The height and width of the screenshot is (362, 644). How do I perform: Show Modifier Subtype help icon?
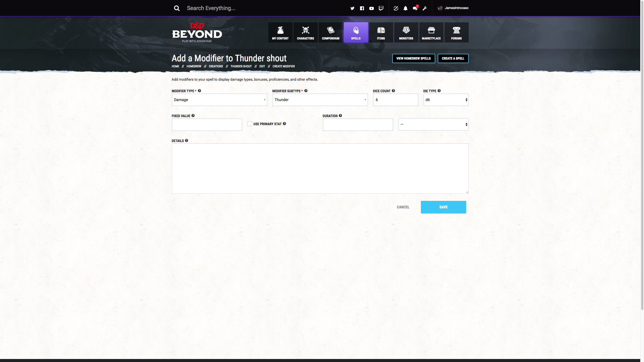(x=306, y=91)
